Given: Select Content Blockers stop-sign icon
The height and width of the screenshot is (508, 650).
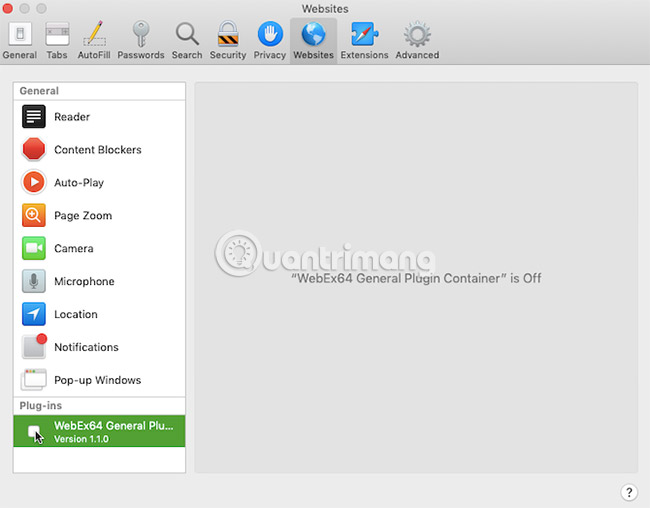Looking at the screenshot, I should (x=34, y=149).
